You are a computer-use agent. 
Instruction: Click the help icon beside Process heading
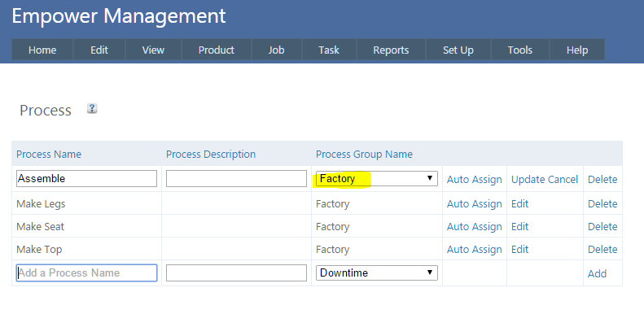(x=92, y=109)
